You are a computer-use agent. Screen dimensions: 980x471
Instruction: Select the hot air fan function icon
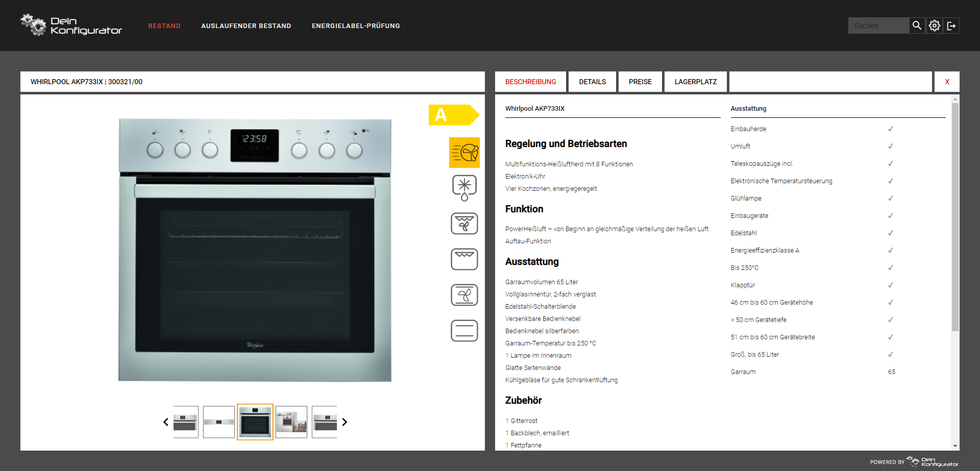pyautogui.click(x=464, y=153)
